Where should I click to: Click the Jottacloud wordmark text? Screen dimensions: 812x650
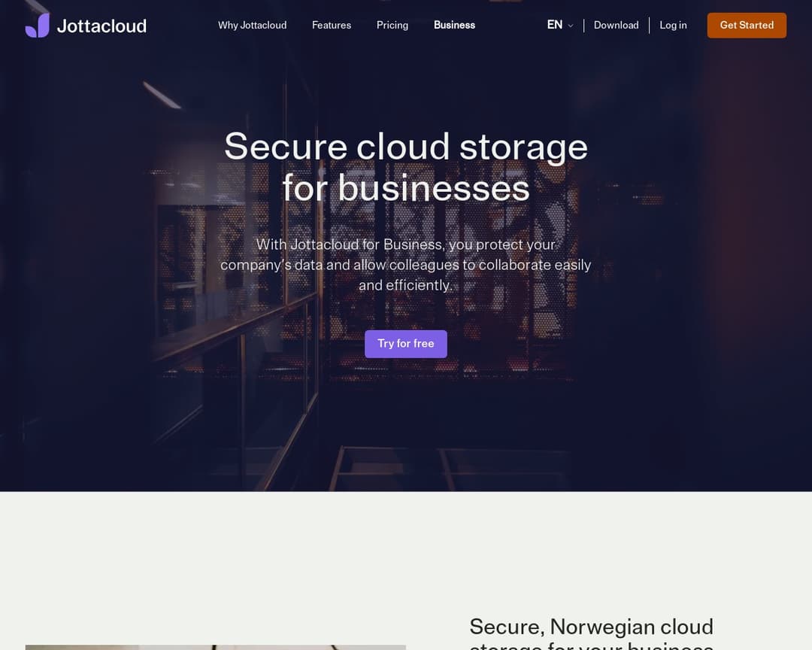tap(101, 26)
